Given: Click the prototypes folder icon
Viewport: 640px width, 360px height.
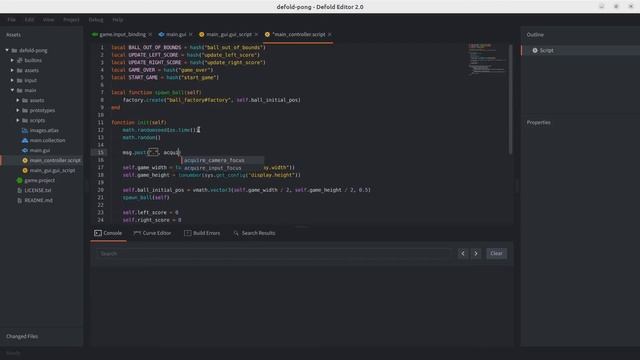Looking at the screenshot, I should (x=25, y=111).
